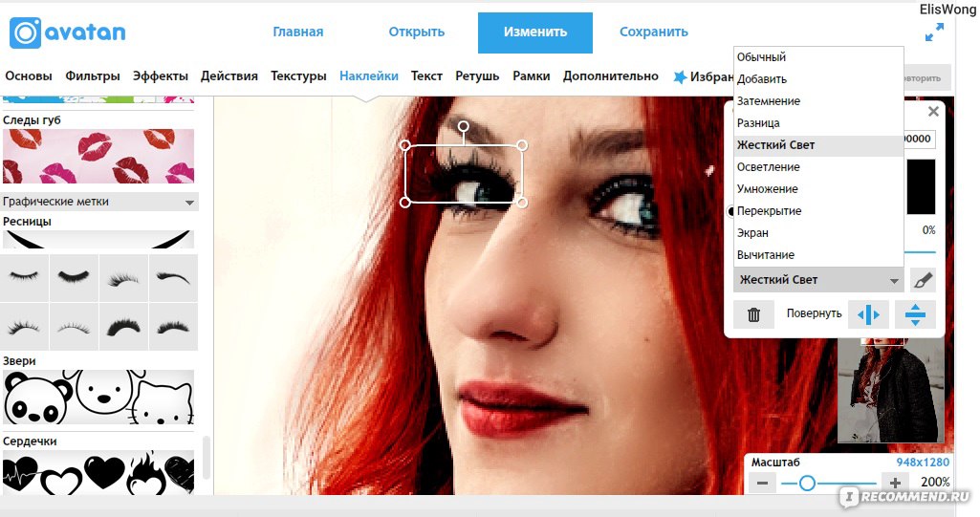Open the Дополнительно section
The image size is (980, 517).
611,76
